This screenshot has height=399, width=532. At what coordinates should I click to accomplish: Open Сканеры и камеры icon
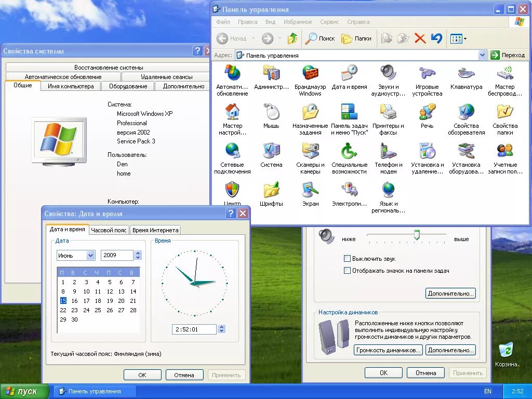[x=310, y=158]
